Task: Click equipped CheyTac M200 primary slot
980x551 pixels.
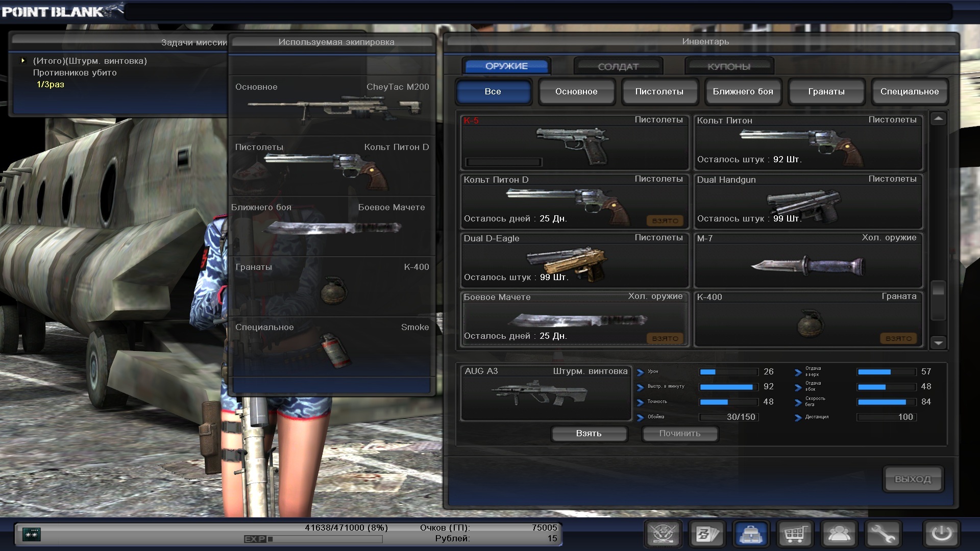Action: 332,106
